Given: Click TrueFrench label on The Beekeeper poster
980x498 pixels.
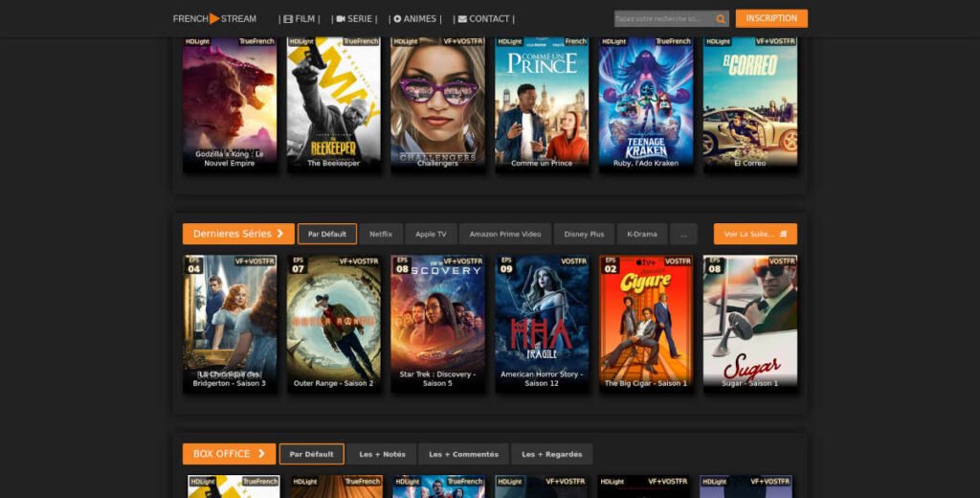Looking at the screenshot, I should click(x=361, y=41).
